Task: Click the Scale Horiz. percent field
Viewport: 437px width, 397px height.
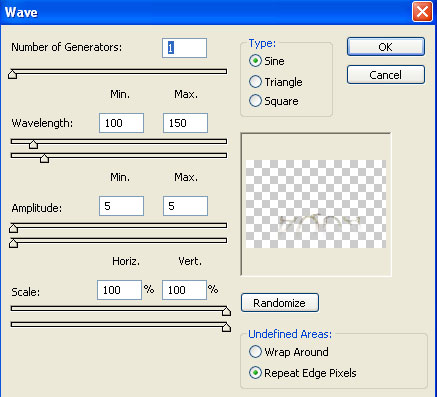Action: click(x=119, y=290)
